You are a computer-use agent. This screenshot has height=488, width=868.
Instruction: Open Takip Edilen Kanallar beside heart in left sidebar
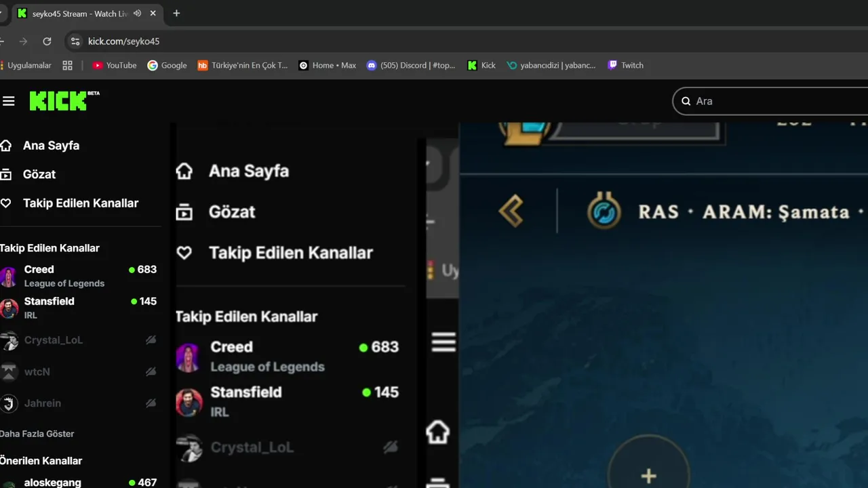80,203
